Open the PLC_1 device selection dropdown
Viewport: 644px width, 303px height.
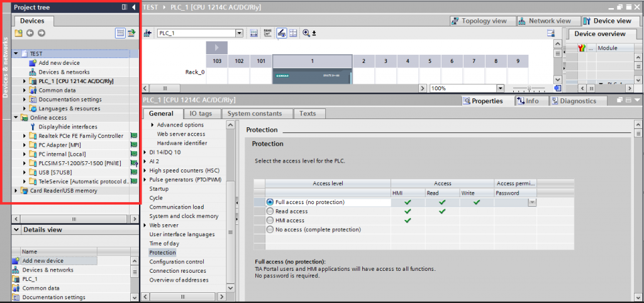(240, 33)
